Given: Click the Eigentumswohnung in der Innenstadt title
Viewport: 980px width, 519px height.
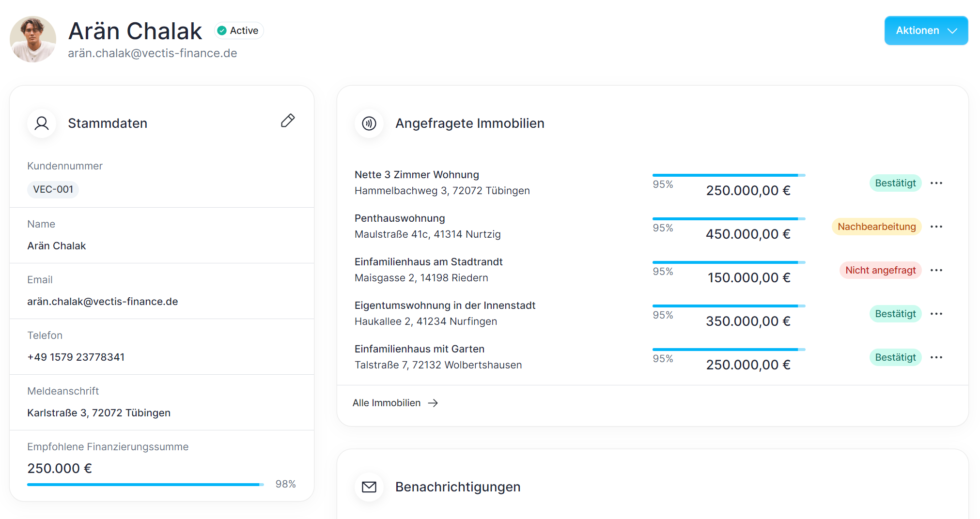Looking at the screenshot, I should point(445,305).
